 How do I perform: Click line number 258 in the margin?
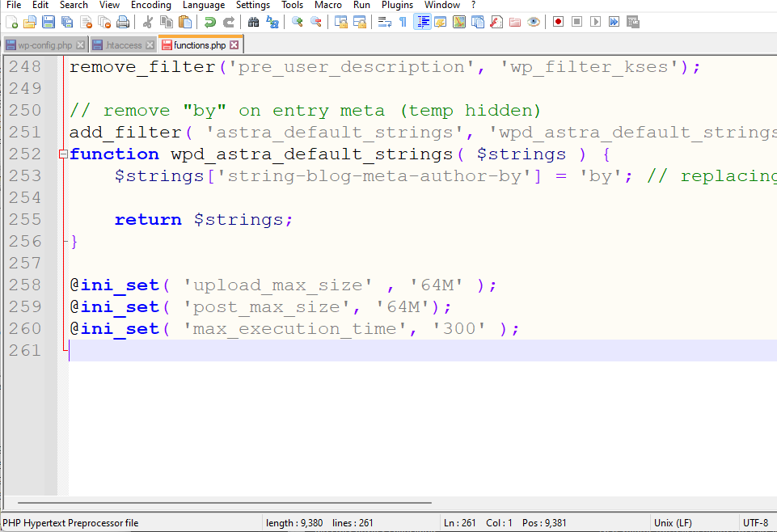(x=25, y=285)
